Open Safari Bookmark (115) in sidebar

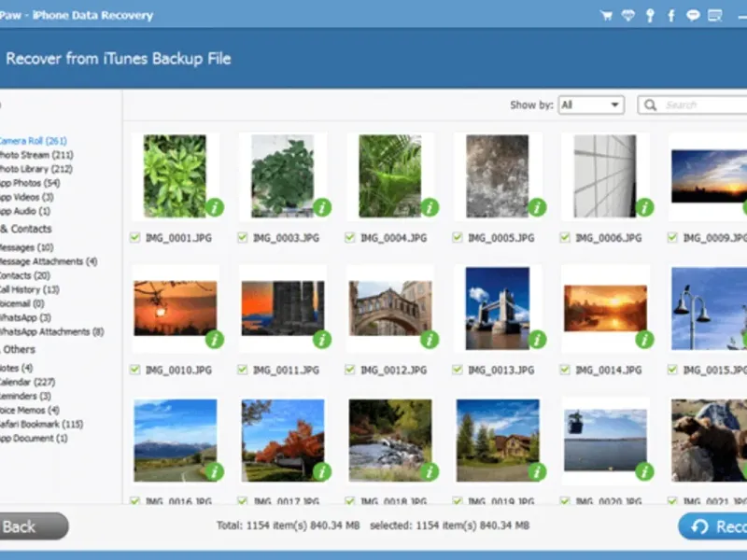point(41,425)
